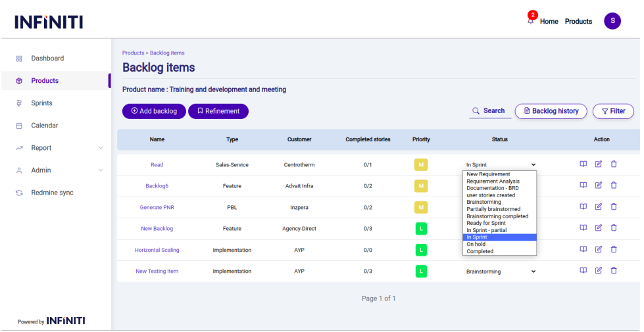Click edit icon for Backlog6 row
The width and height of the screenshot is (644, 332).
(598, 185)
